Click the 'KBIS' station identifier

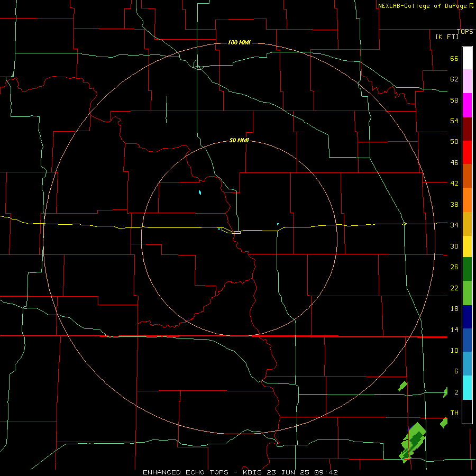(x=253, y=472)
